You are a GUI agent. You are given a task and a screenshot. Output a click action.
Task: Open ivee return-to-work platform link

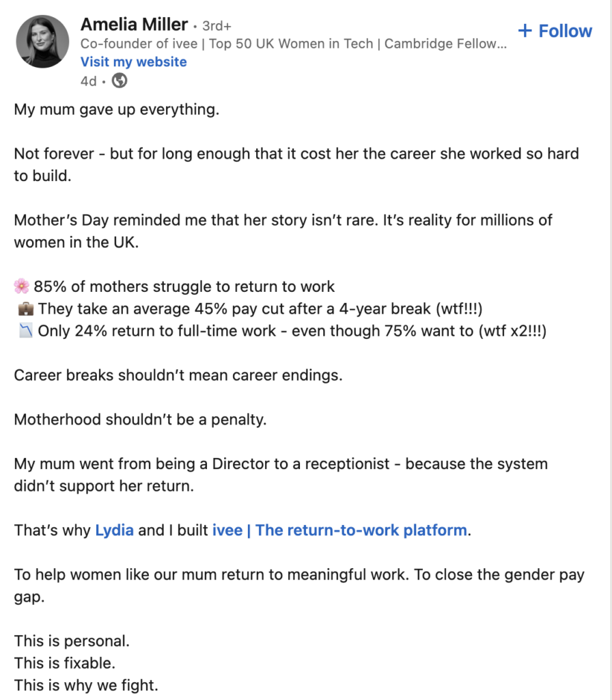point(339,530)
